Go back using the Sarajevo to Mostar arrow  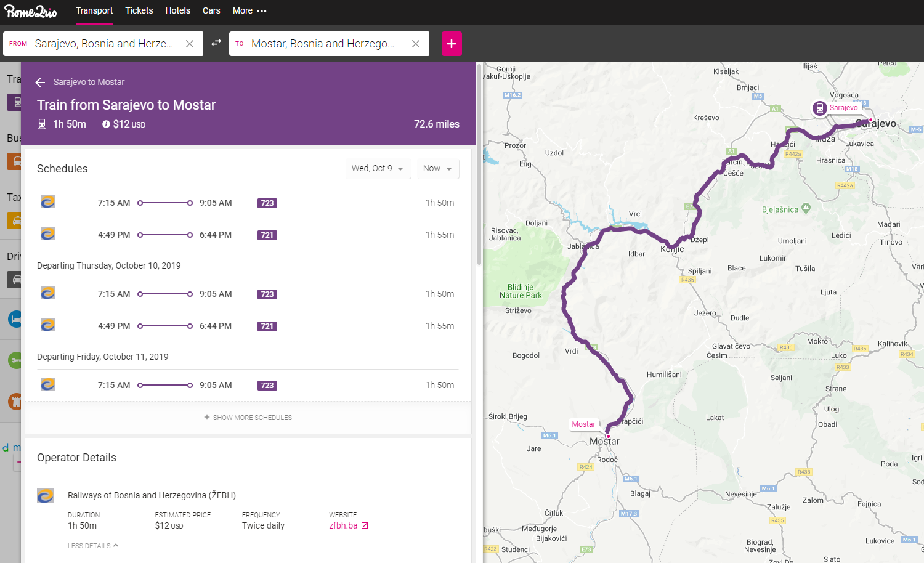coord(41,83)
